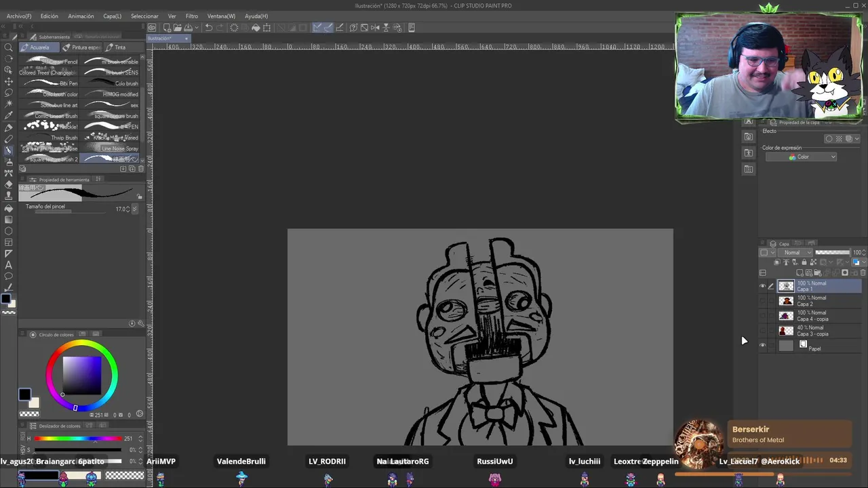Show the hidden Capa 3 - copia layer
868x488 pixels.
tap(762, 331)
